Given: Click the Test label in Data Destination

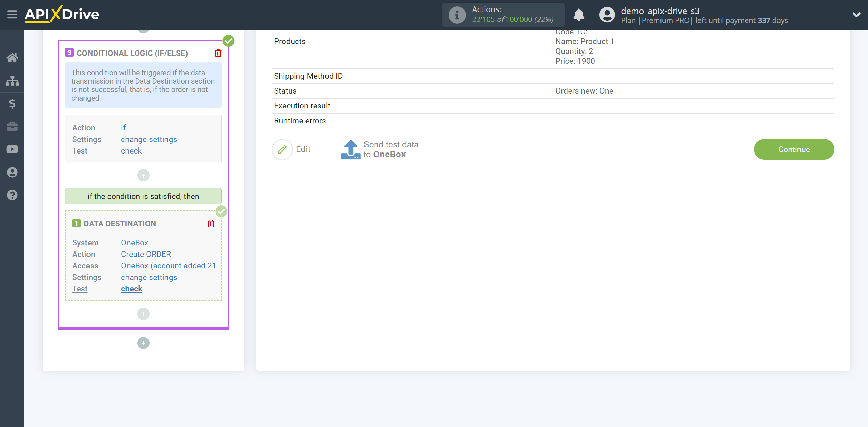Looking at the screenshot, I should pos(80,289).
